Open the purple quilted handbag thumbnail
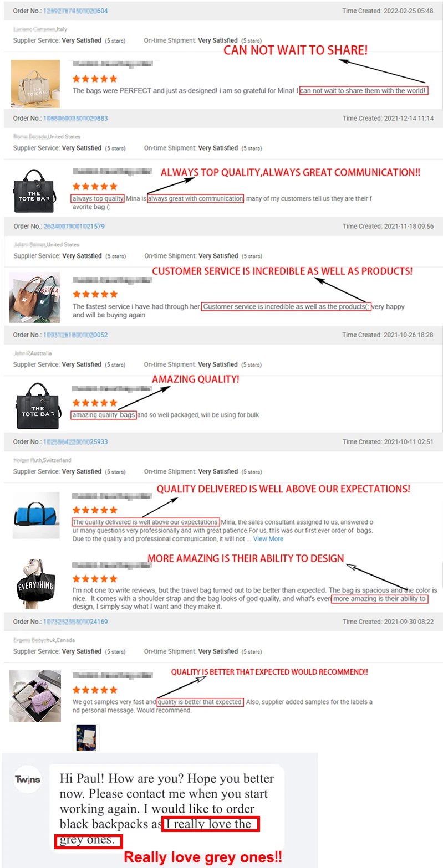This screenshot has height=868, width=443. click(34, 696)
